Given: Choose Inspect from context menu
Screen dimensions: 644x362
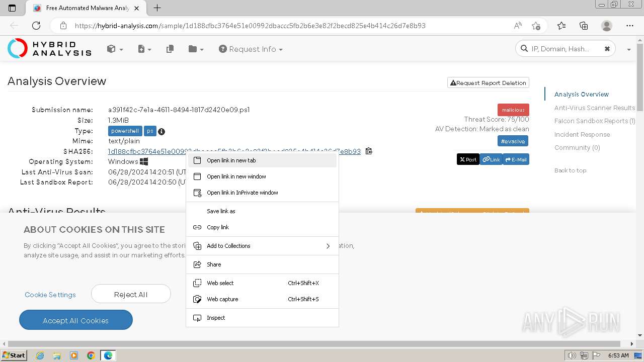Looking at the screenshot, I should coord(262,318).
